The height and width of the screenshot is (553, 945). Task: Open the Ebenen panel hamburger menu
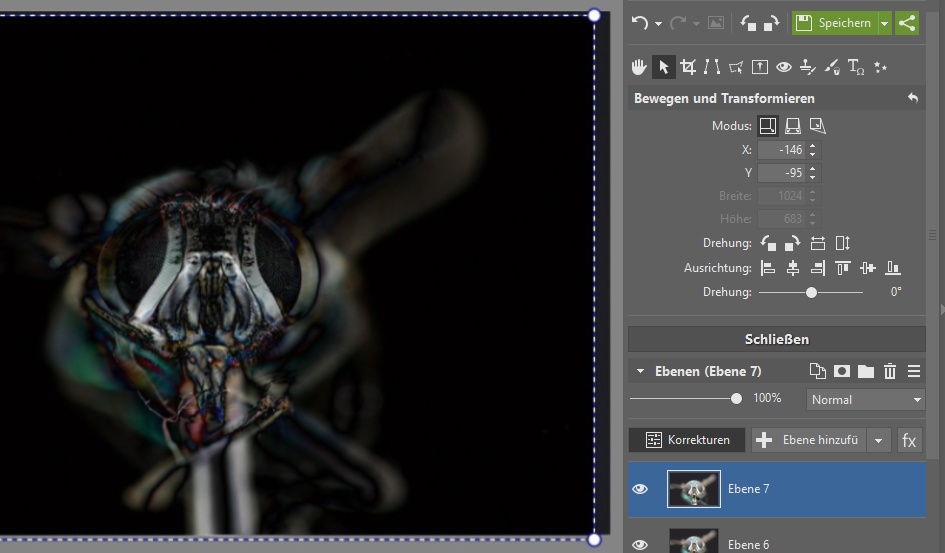914,371
